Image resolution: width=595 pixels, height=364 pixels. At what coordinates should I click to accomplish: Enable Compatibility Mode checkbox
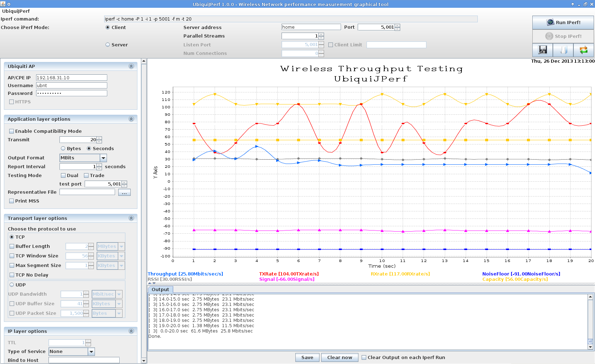click(12, 131)
